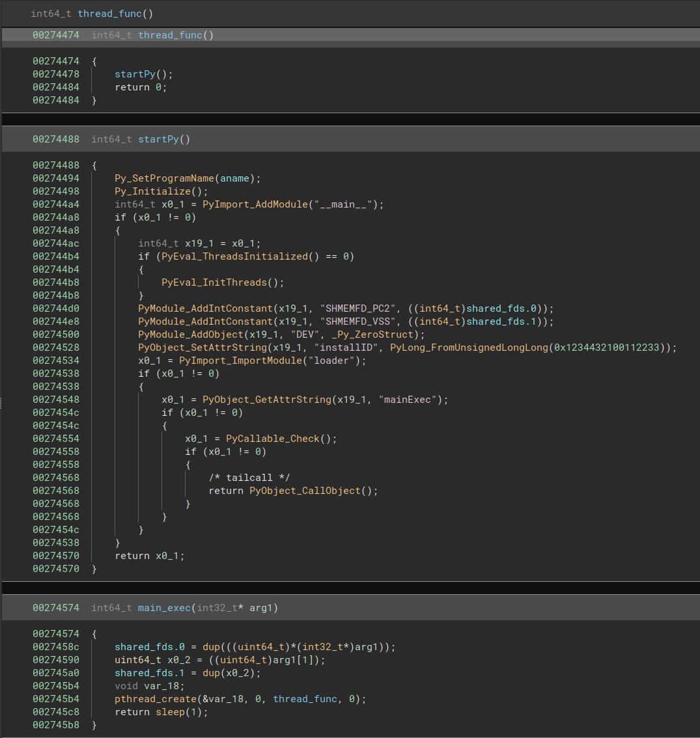Select the "mainExec" string
Image resolution: width=700 pixels, height=738 pixels.
(x=408, y=400)
